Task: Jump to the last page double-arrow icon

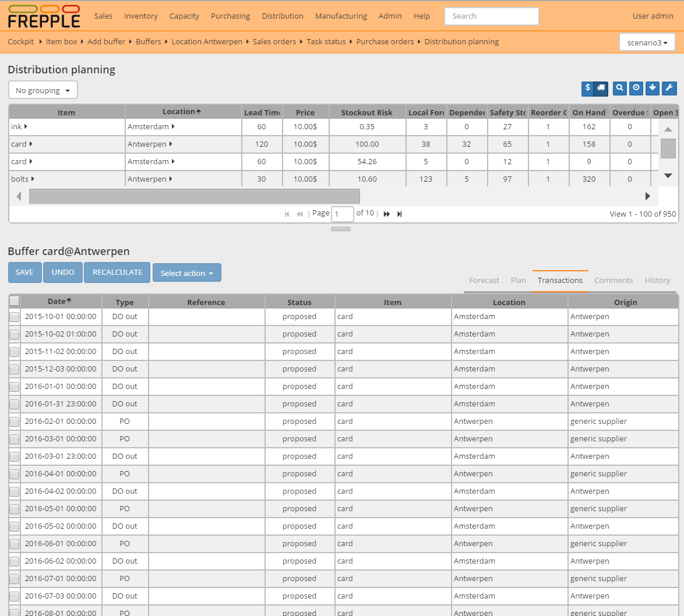Action: click(x=399, y=214)
